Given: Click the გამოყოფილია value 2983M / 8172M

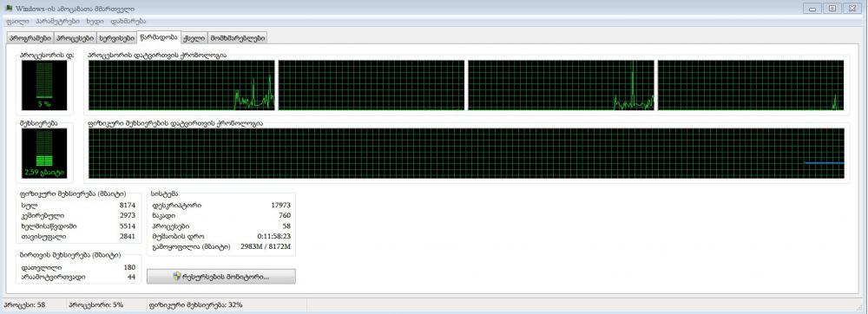Looking at the screenshot, I should coord(266,246).
